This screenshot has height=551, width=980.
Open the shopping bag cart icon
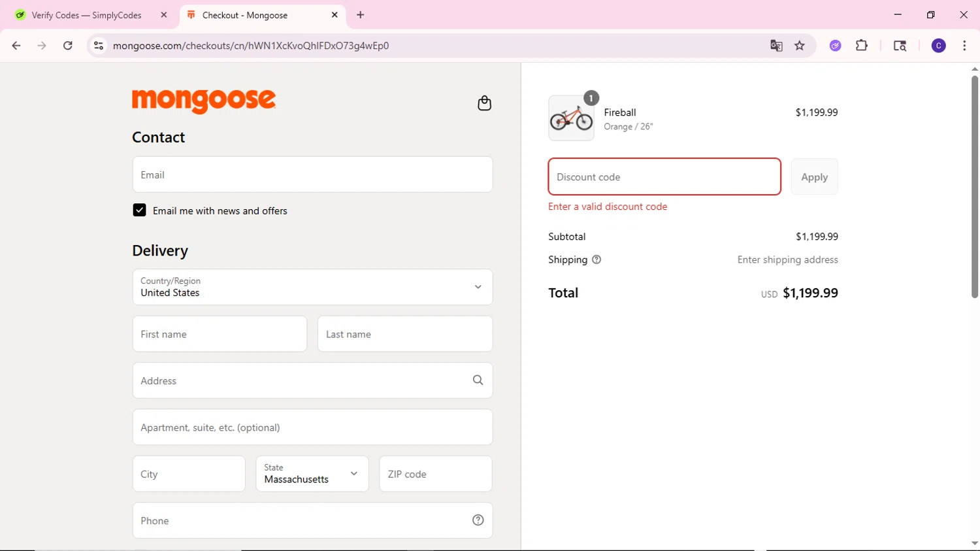coord(484,103)
